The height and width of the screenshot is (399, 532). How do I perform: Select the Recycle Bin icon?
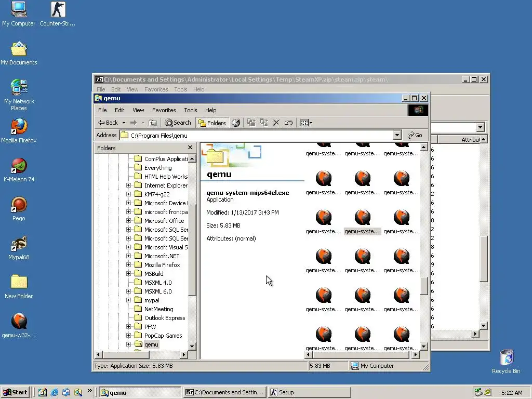point(506,362)
